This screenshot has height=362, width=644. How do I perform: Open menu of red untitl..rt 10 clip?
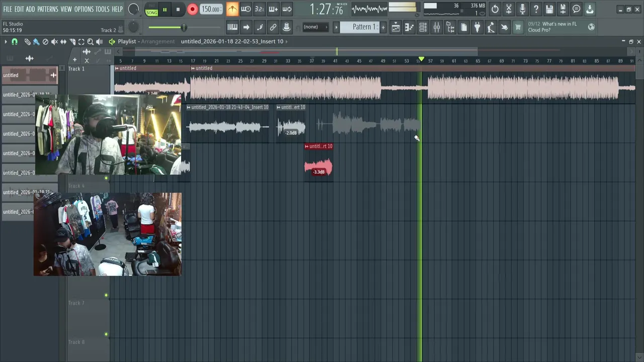(307, 146)
